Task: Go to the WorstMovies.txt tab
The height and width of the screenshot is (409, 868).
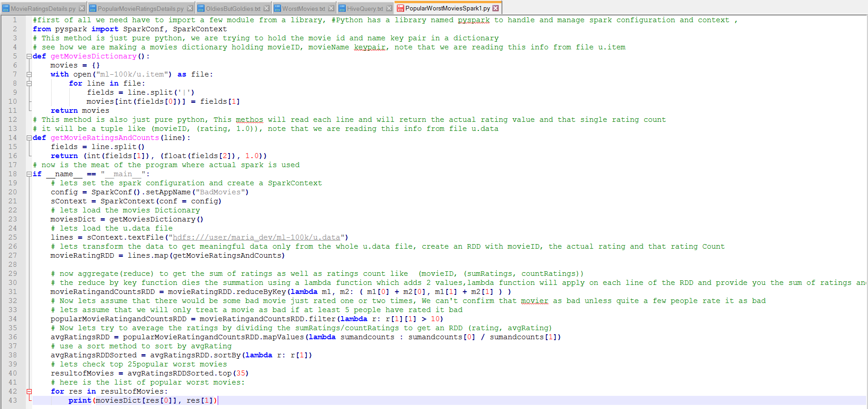Action: click(x=304, y=8)
